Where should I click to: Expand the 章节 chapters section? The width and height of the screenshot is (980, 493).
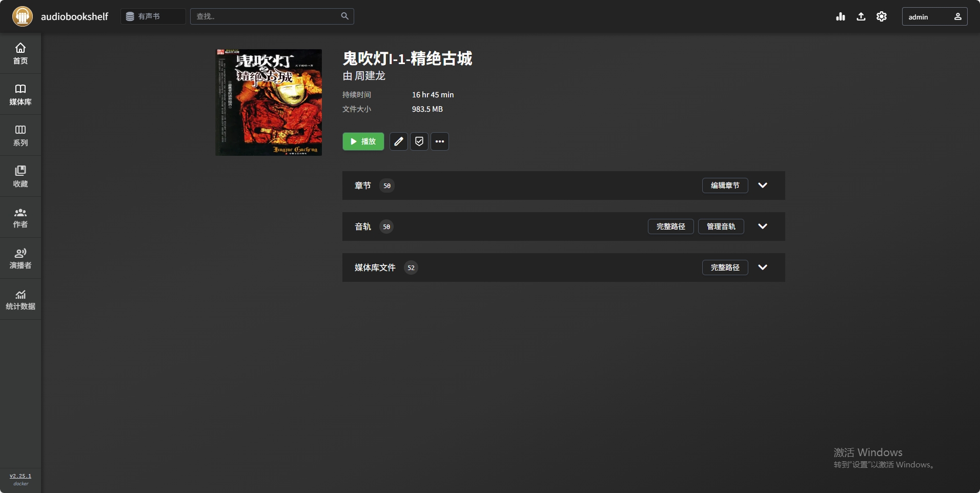click(x=763, y=186)
